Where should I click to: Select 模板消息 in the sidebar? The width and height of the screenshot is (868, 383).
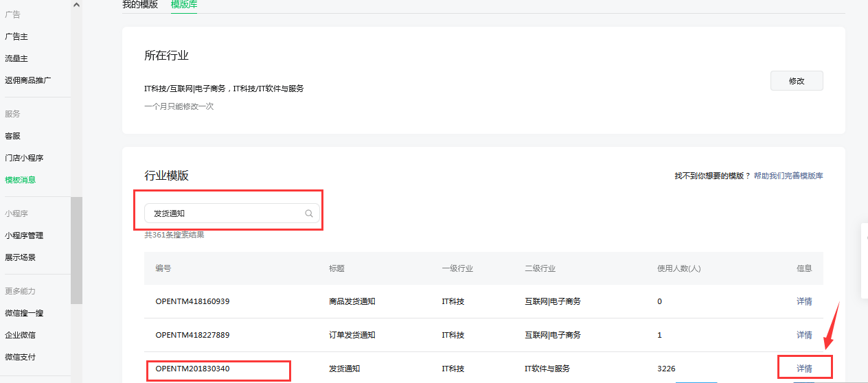click(21, 180)
